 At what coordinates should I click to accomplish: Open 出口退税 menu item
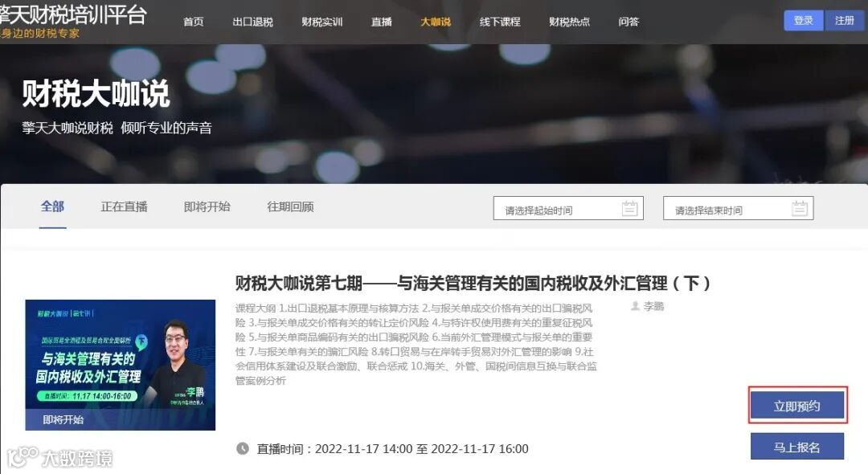(253, 22)
